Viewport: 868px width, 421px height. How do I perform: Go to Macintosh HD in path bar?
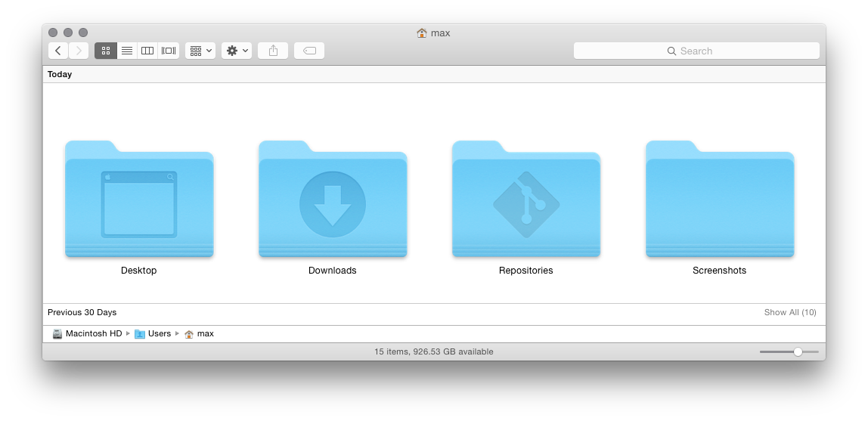[x=87, y=333]
